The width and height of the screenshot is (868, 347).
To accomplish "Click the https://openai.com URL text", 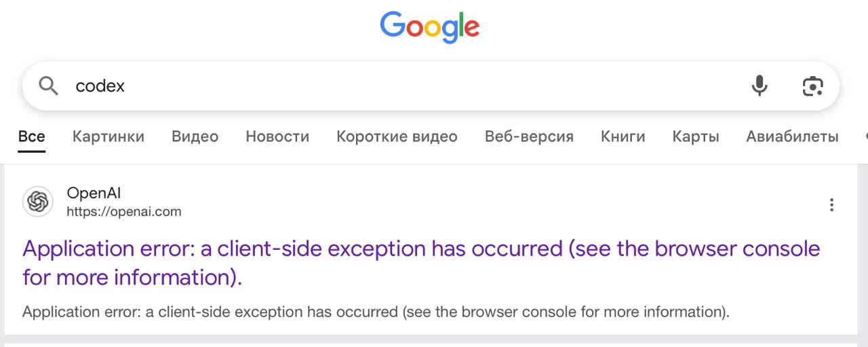I will tap(124, 211).
